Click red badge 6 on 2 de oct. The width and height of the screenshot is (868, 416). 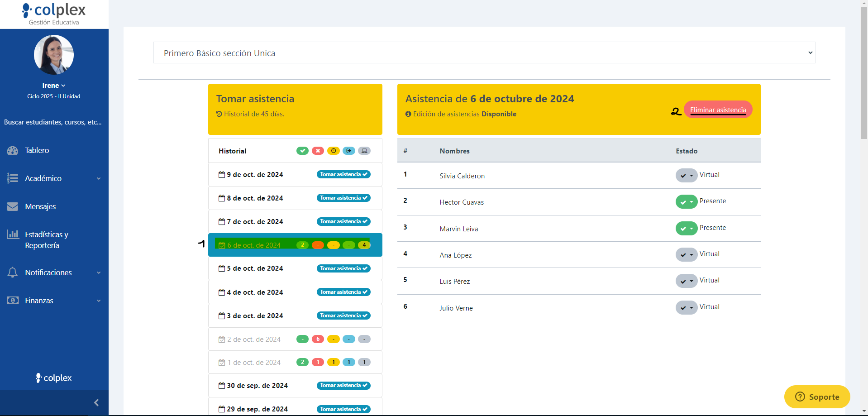pos(318,339)
